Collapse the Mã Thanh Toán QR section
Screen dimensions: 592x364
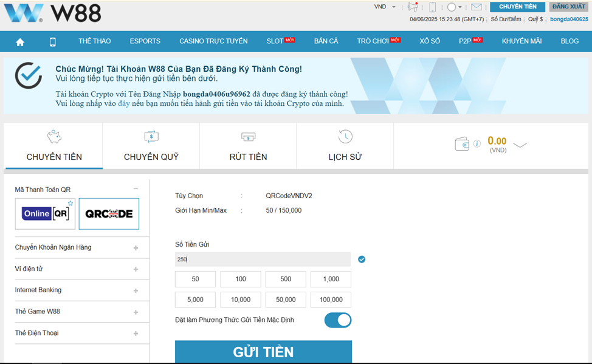pos(136,189)
